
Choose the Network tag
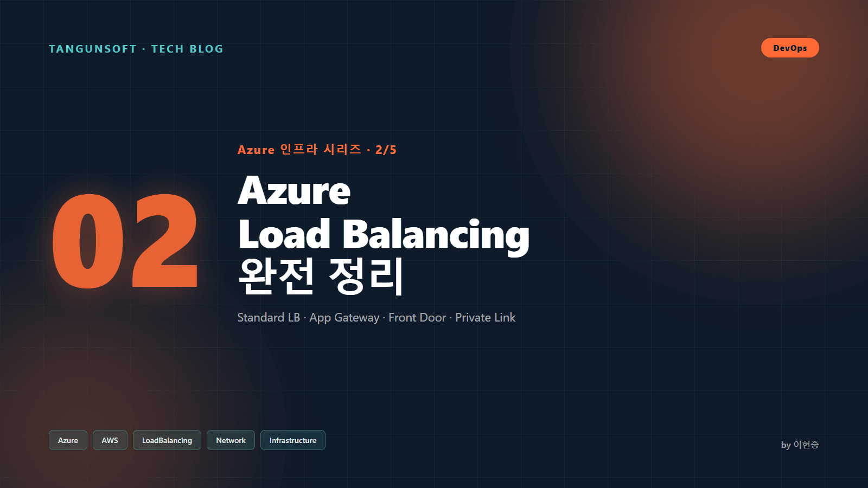pyautogui.click(x=231, y=440)
